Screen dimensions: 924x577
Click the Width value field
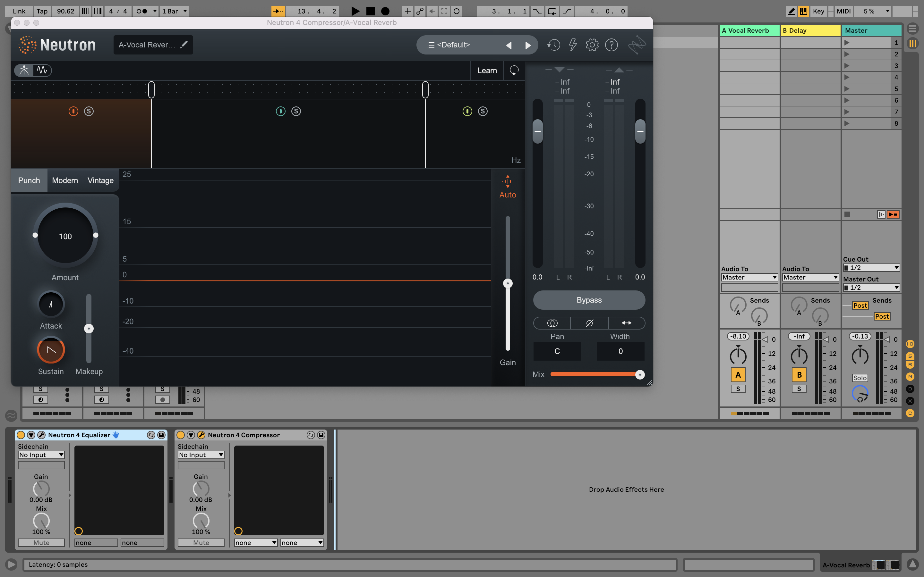[x=620, y=351]
